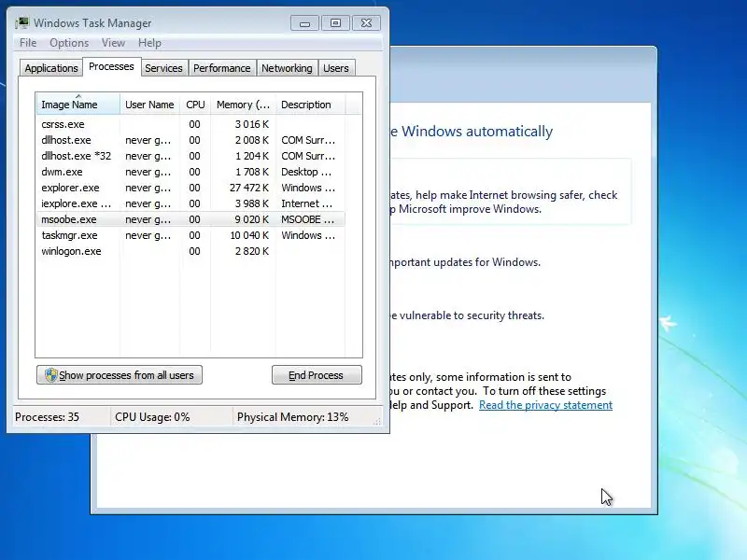Select the msoobe.exe process
Screen dimensions: 747x560
click(x=190, y=219)
